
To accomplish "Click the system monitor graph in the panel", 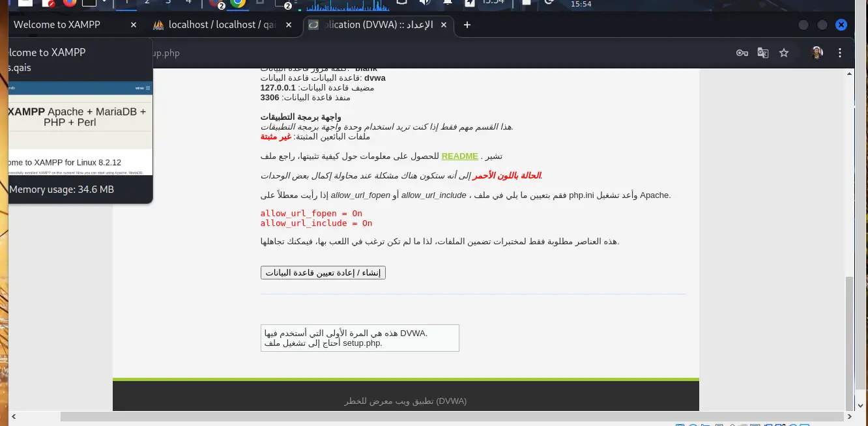I will coord(347,5).
